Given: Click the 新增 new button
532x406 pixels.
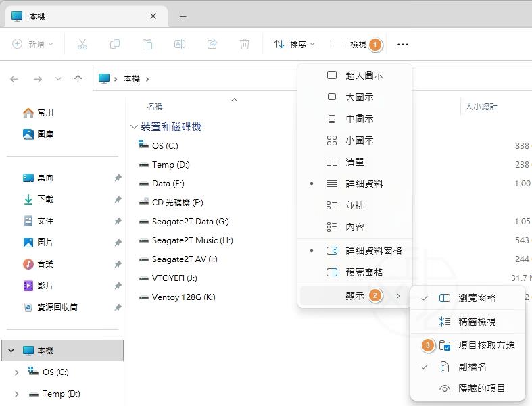Looking at the screenshot, I should click(33, 44).
